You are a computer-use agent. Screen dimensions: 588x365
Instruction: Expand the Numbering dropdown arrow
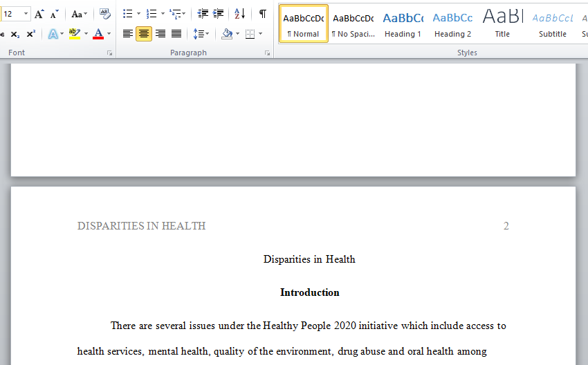coord(163,15)
